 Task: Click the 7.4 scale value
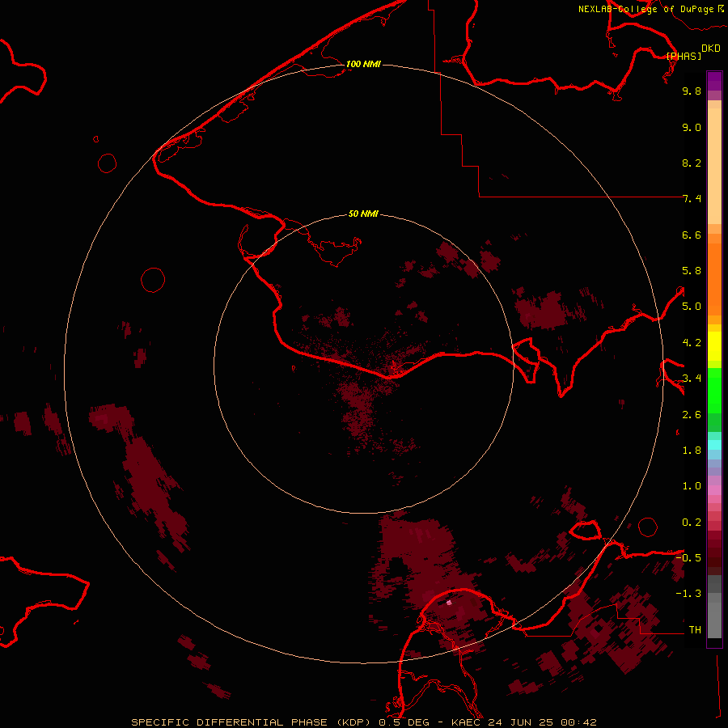coord(692,199)
